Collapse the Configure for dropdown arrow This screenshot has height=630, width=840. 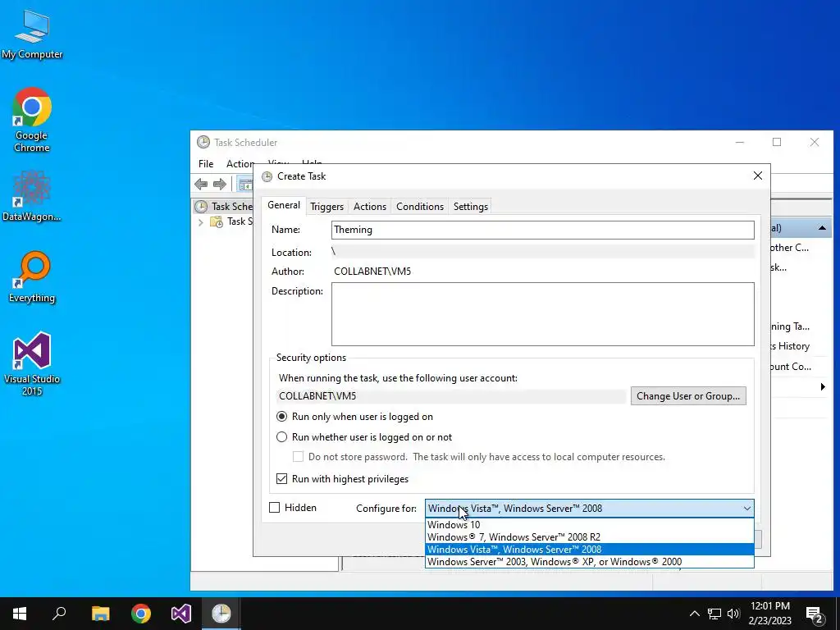[746, 509]
